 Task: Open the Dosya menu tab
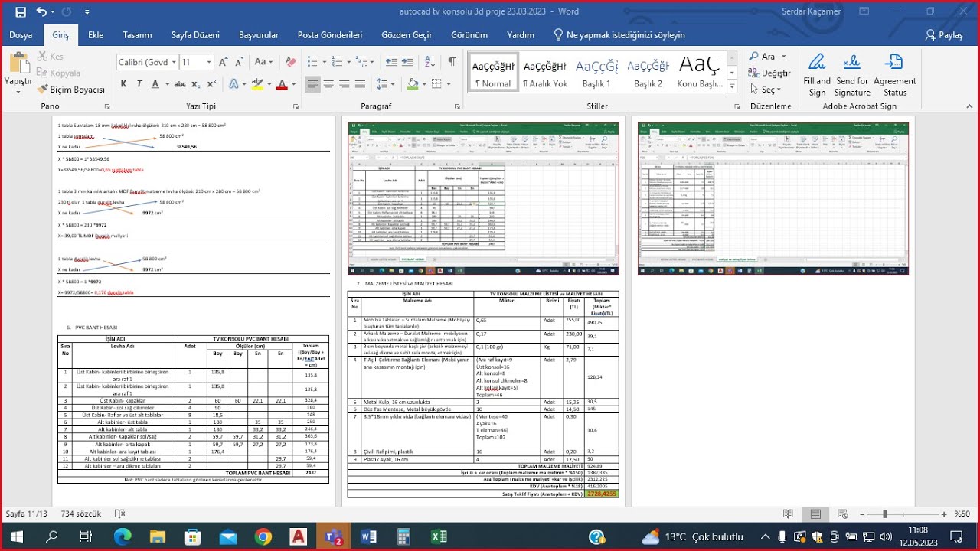tap(21, 35)
